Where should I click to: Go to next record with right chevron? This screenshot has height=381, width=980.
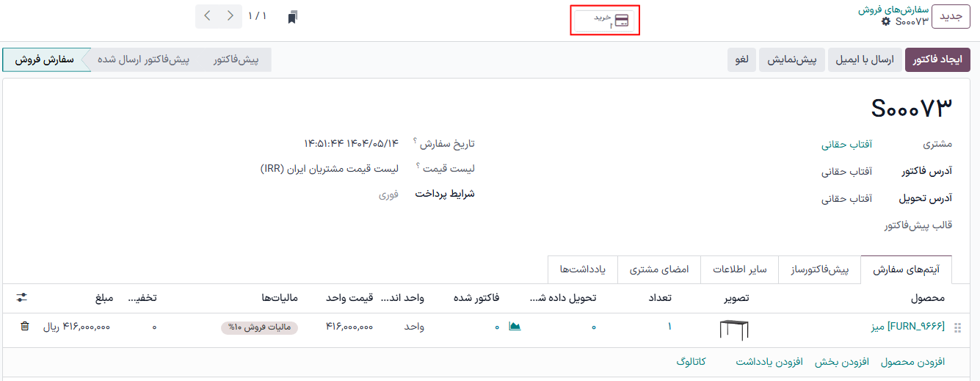tap(231, 15)
